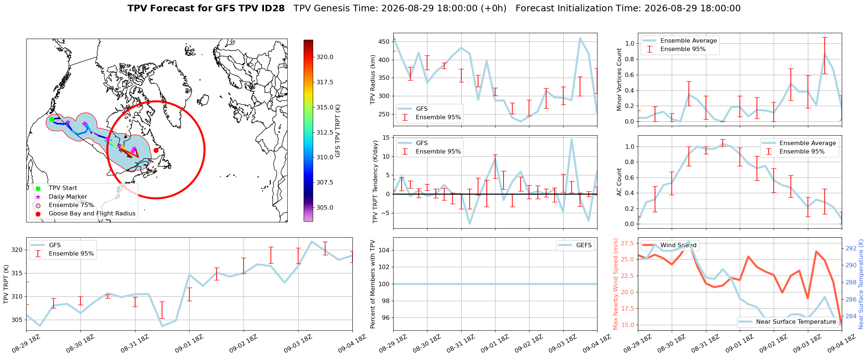Click the GFS line sample in the TPV Radius legend
The width and height of the screenshot is (868, 358).
coord(405,109)
